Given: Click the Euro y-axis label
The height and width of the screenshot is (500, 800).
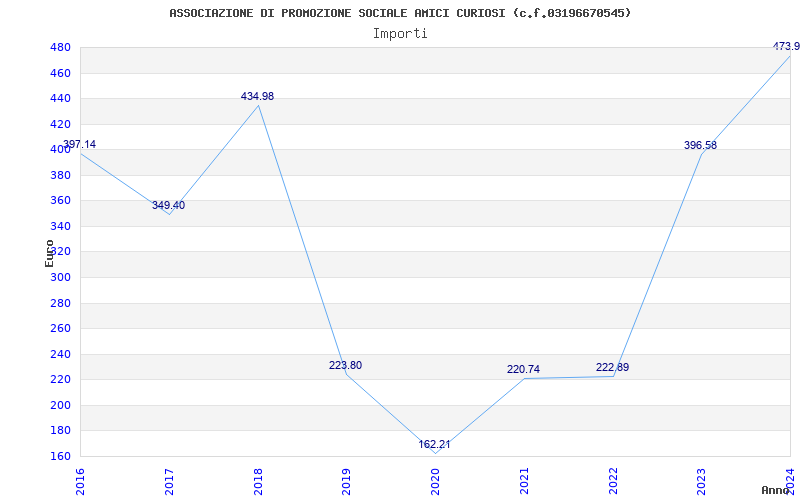Looking at the screenshot, I should 49,253.
